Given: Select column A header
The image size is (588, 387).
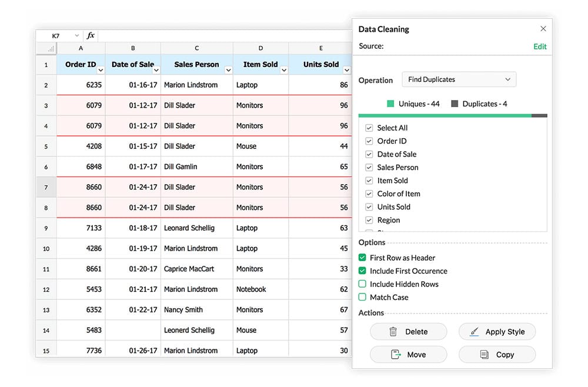Looking at the screenshot, I should [x=81, y=48].
